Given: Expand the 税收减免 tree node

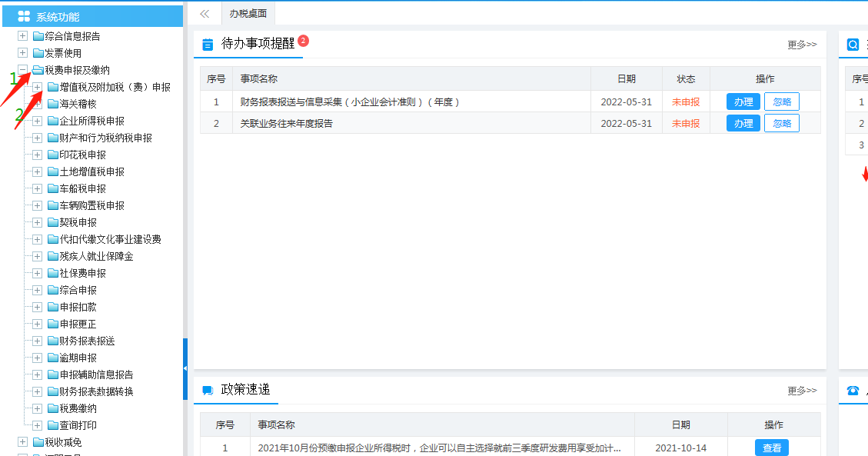Looking at the screenshot, I should [23, 442].
